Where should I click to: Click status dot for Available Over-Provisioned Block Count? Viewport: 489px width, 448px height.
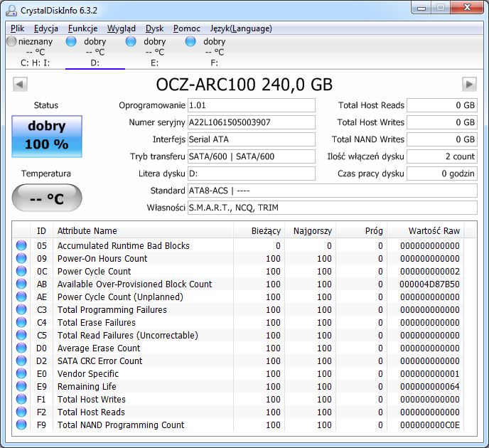[x=21, y=284]
